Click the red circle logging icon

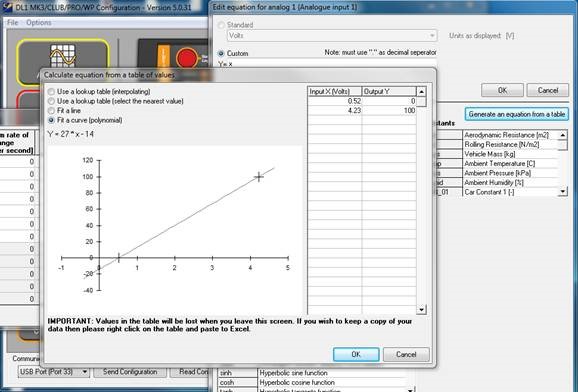point(187,58)
